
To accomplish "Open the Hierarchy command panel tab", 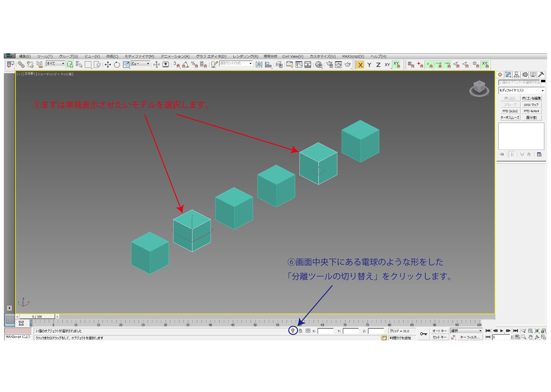I will pyautogui.click(x=516, y=75).
